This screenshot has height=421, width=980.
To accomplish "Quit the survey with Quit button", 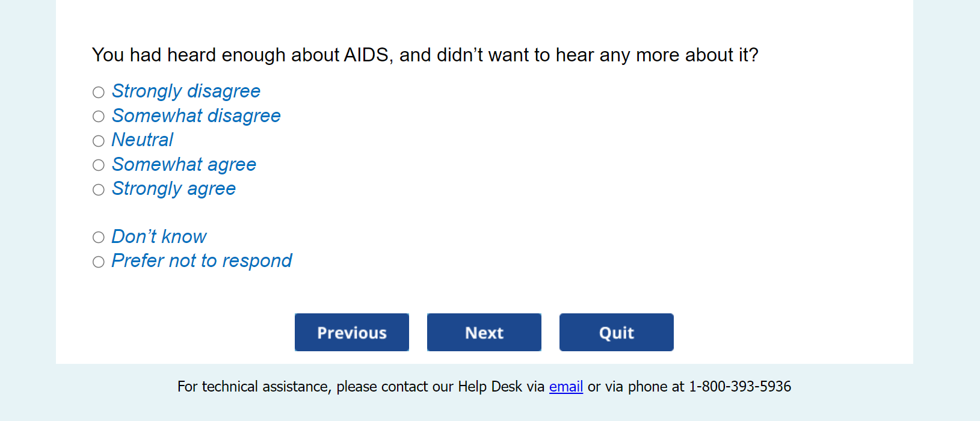I will [616, 332].
